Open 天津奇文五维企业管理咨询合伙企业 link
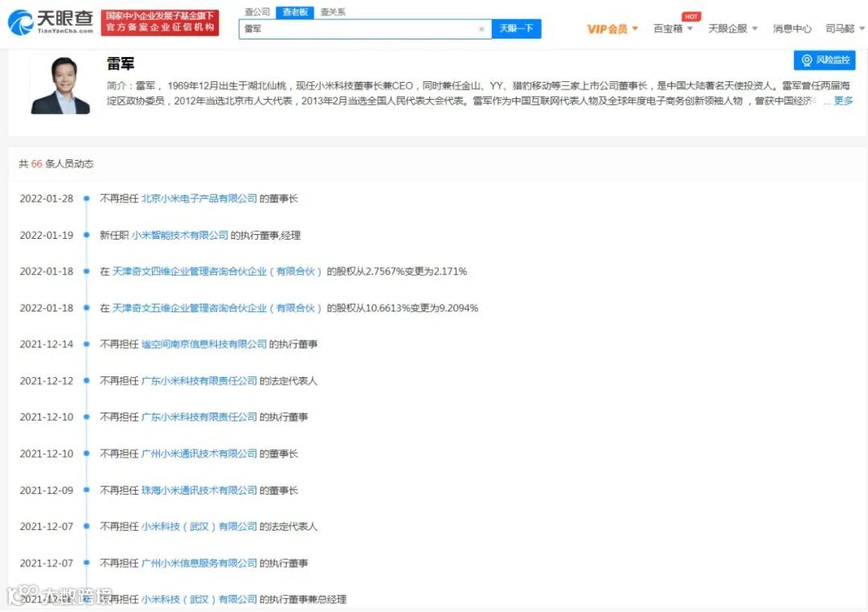The height and width of the screenshot is (612, 868). point(217,308)
